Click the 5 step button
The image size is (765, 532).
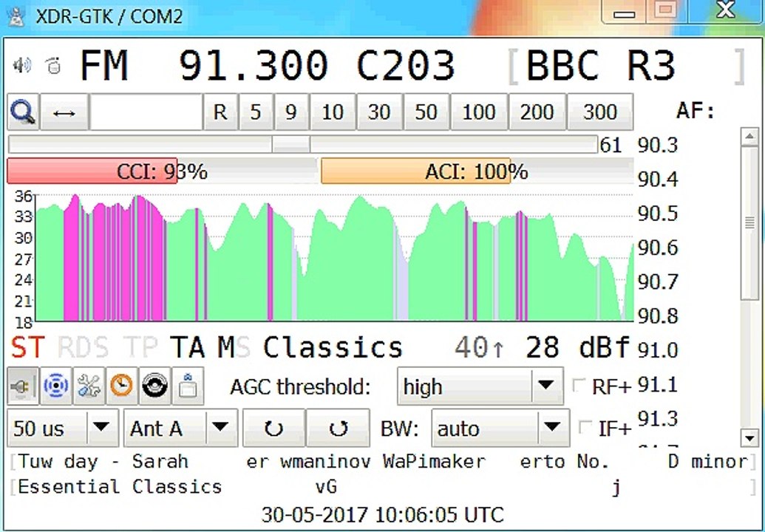tap(256, 112)
